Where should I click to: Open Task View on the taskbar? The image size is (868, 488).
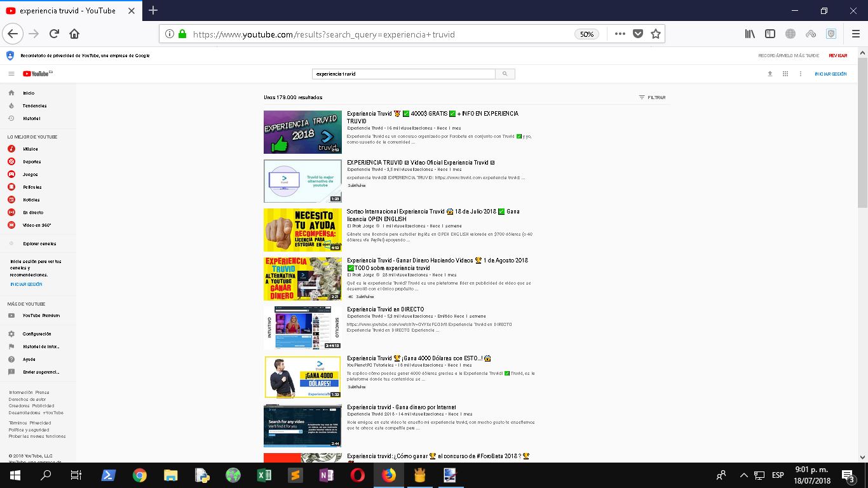(76, 475)
